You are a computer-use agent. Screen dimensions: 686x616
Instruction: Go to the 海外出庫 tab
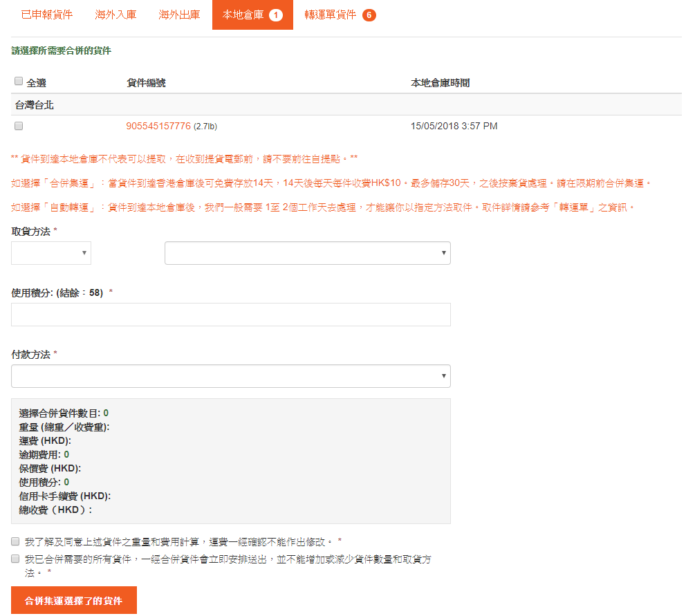[x=179, y=15]
